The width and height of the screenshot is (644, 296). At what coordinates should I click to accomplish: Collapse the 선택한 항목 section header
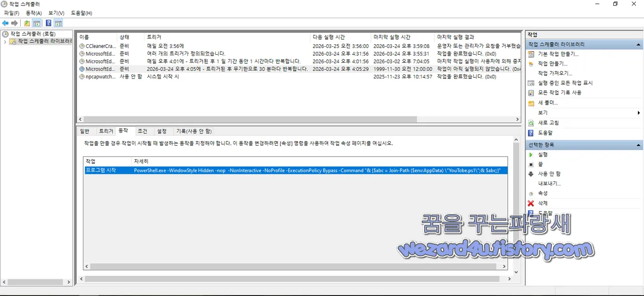click(x=638, y=145)
